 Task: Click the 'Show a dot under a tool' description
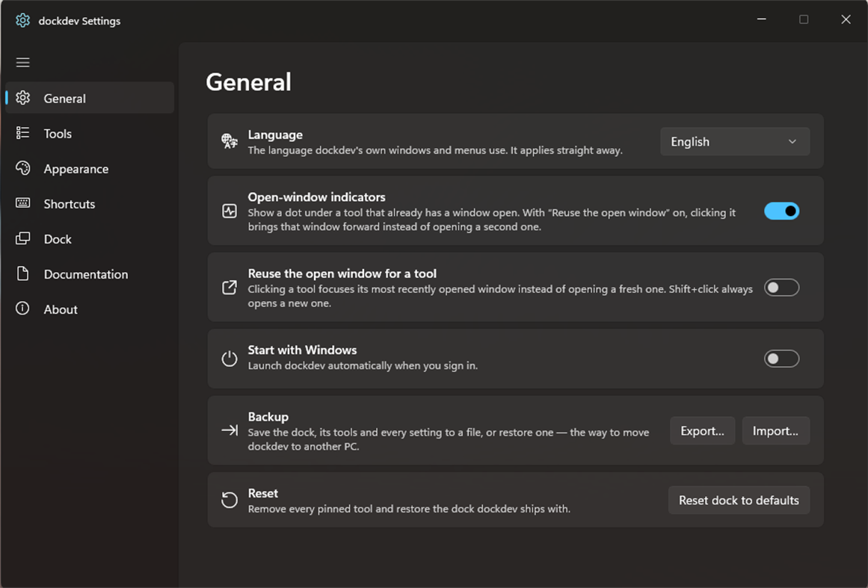(x=492, y=220)
